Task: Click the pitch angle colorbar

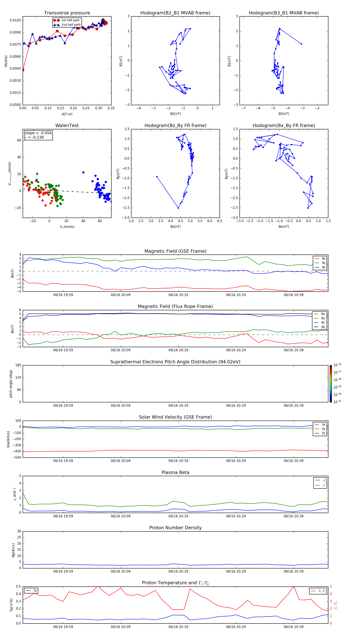Action: point(331,384)
